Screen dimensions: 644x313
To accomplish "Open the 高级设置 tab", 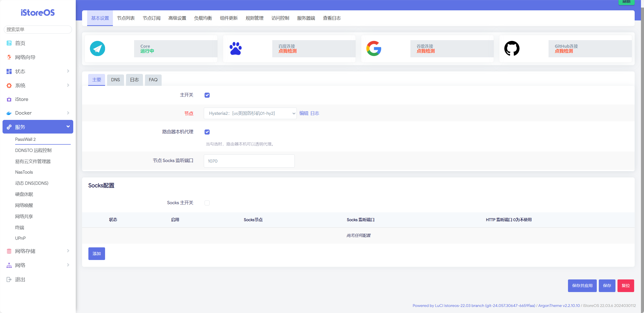I will (177, 18).
